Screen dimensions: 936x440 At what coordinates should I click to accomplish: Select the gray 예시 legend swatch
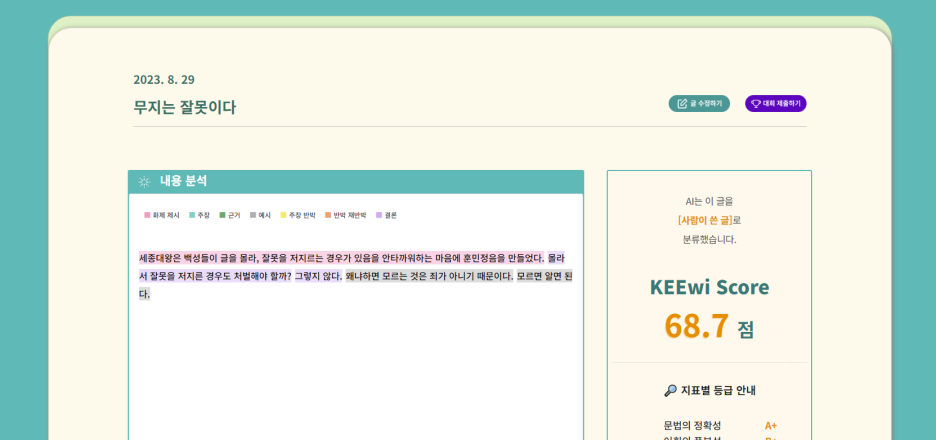tap(253, 215)
